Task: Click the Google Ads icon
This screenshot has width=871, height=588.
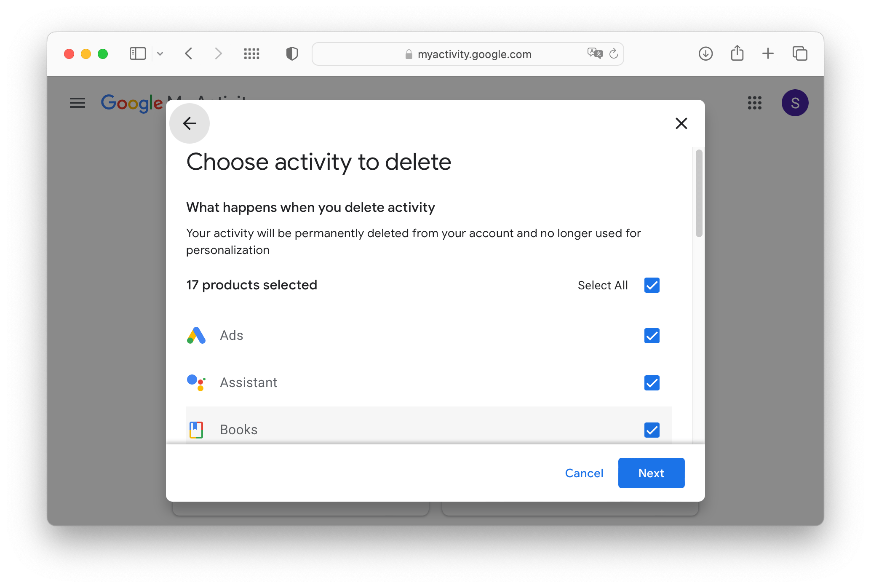Action: [x=196, y=335]
